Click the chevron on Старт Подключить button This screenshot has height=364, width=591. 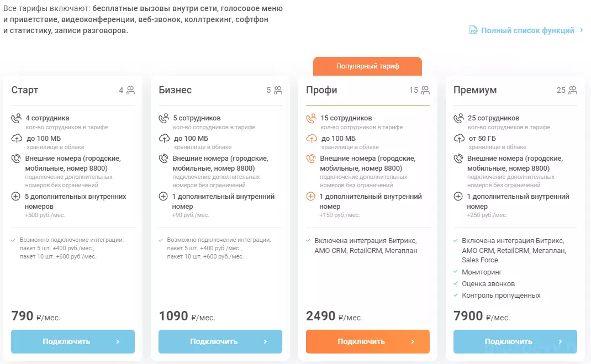[118, 341]
